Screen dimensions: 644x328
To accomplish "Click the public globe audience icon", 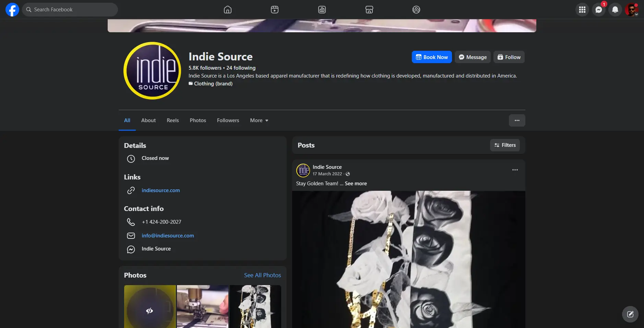I will tap(348, 174).
